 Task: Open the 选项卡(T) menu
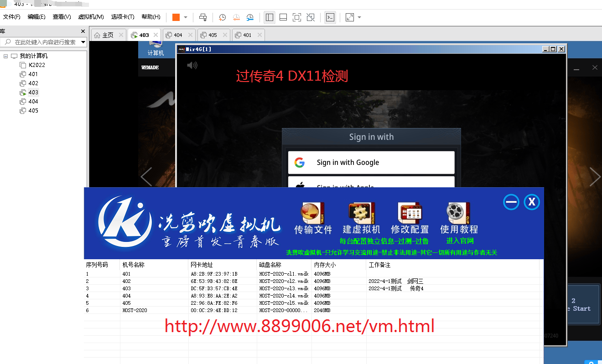[x=123, y=17]
